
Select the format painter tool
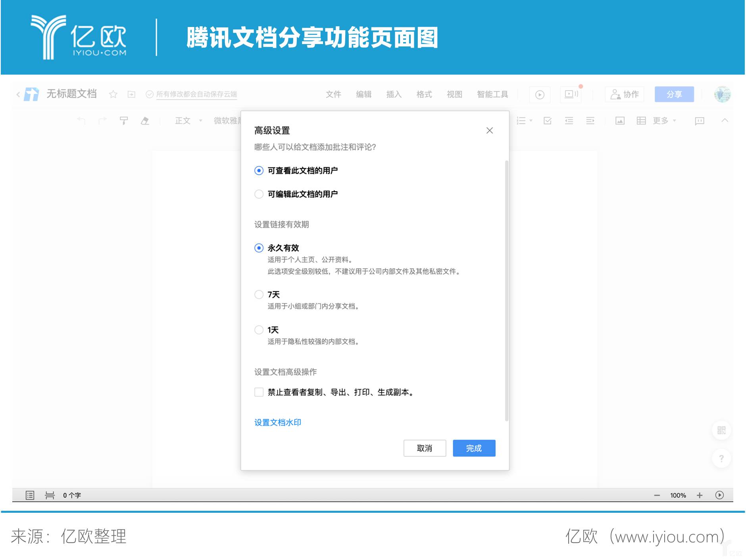[x=124, y=121]
